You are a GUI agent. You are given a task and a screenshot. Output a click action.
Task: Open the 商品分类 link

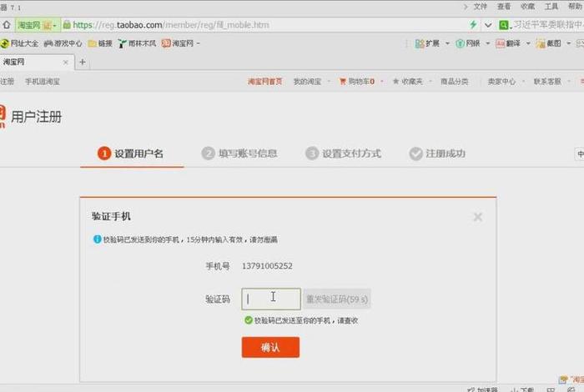pos(455,82)
